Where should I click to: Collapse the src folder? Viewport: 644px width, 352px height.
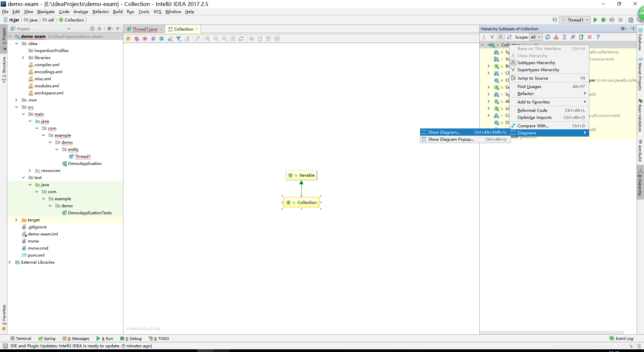click(x=16, y=107)
